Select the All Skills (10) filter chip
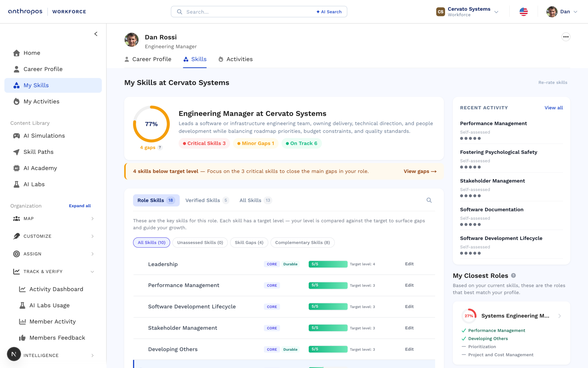 [x=152, y=242]
